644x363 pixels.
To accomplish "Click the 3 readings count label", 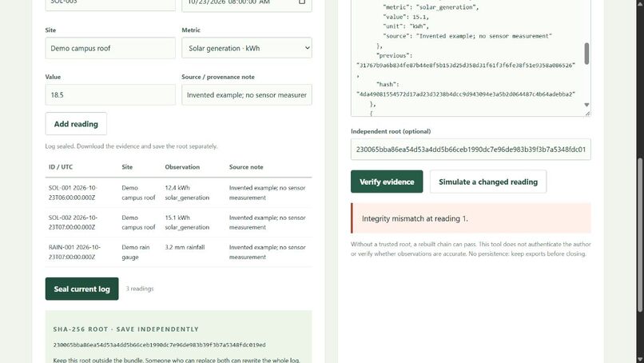I will pos(140,289).
